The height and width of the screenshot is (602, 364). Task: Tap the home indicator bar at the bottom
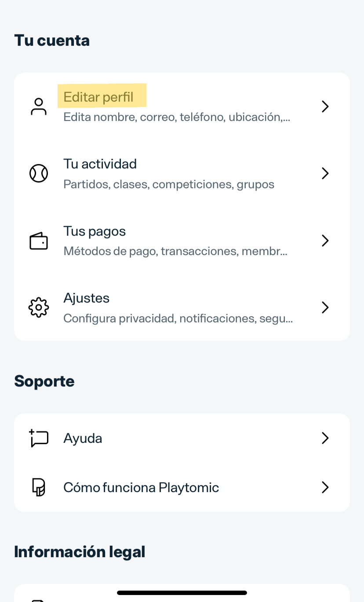pyautogui.click(x=182, y=593)
